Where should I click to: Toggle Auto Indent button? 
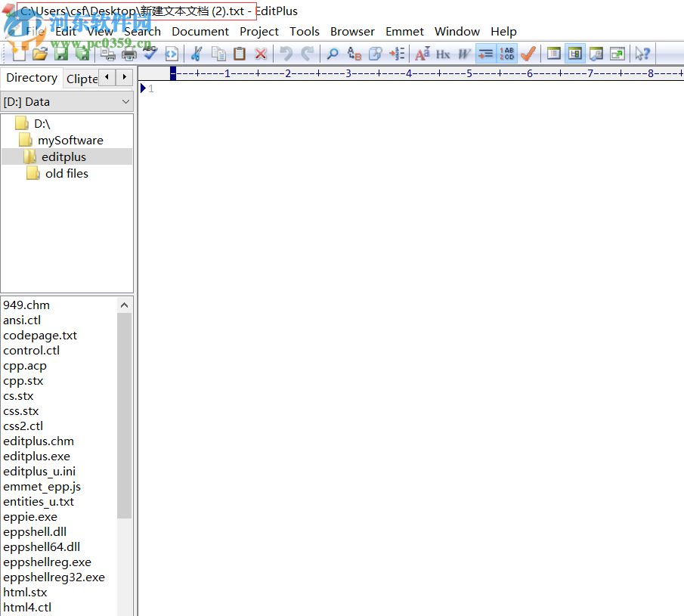click(x=485, y=54)
